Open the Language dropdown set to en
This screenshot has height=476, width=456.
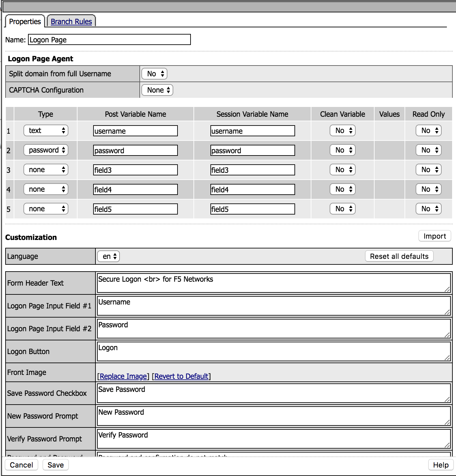click(109, 256)
